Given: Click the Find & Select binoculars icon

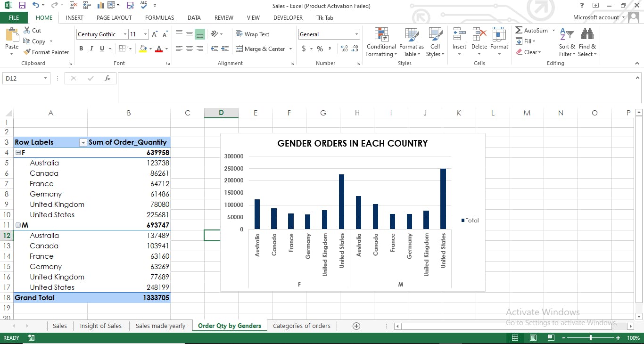Looking at the screenshot, I should coord(587,34).
